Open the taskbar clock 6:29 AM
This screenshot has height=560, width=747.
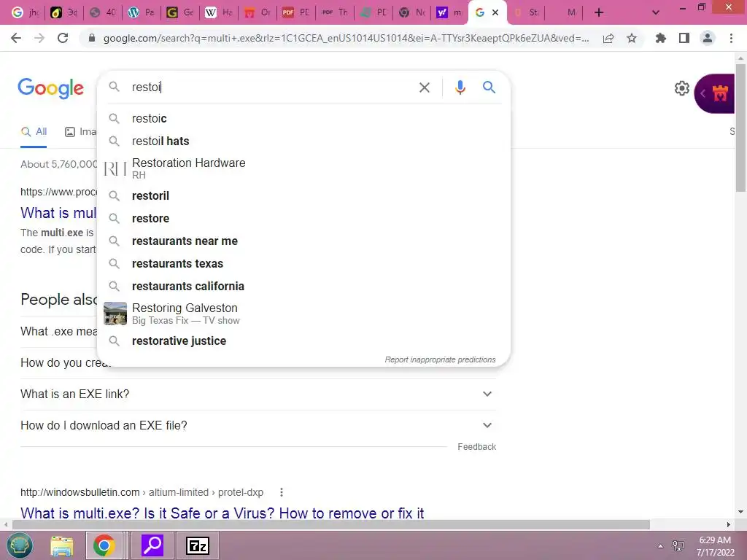pyautogui.click(x=715, y=545)
